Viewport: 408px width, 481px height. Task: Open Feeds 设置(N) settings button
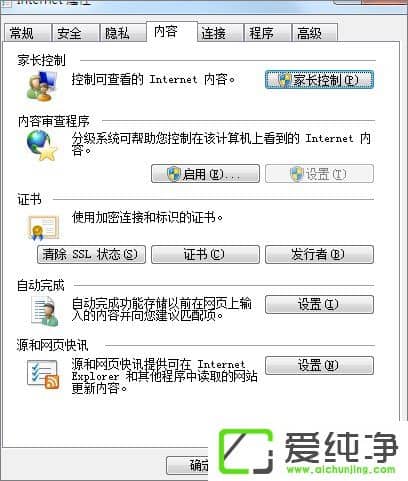pos(319,365)
